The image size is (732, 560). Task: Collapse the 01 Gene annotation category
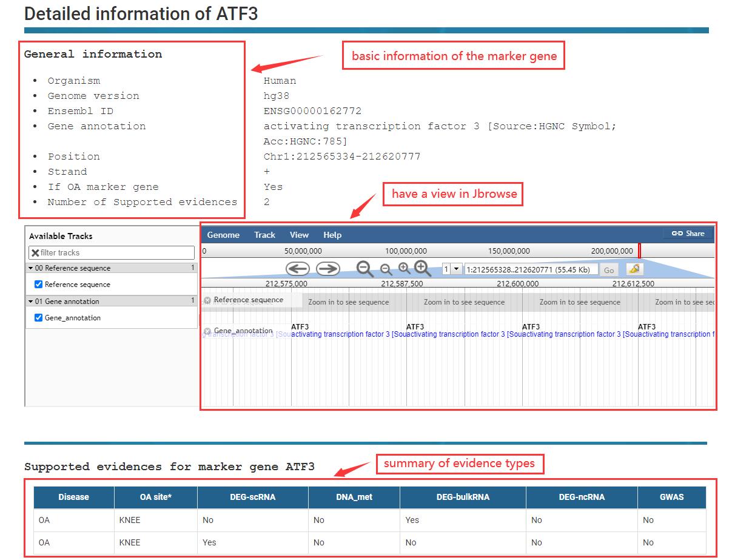[x=31, y=302]
